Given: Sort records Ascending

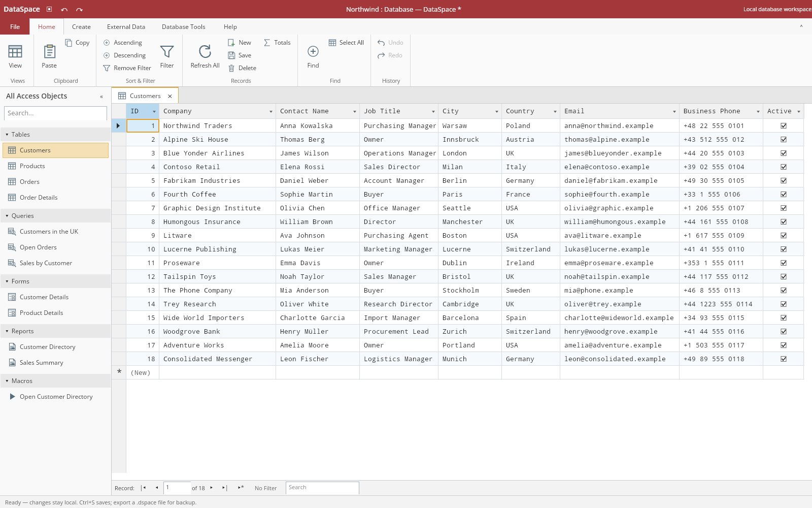Looking at the screenshot, I should coord(123,43).
